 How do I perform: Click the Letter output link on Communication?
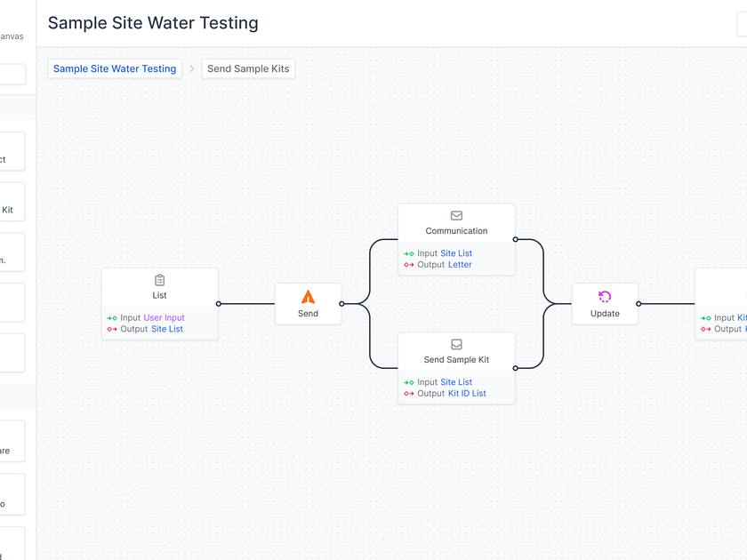click(x=460, y=264)
